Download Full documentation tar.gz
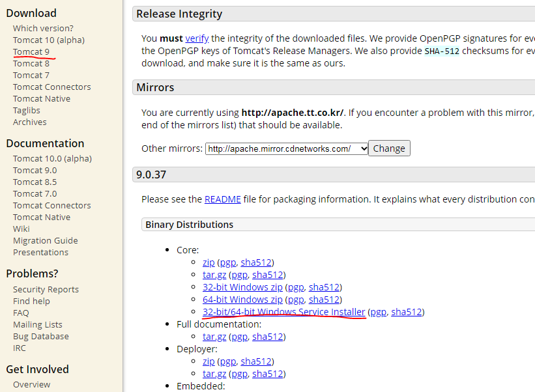This screenshot has height=392, width=535. point(214,337)
